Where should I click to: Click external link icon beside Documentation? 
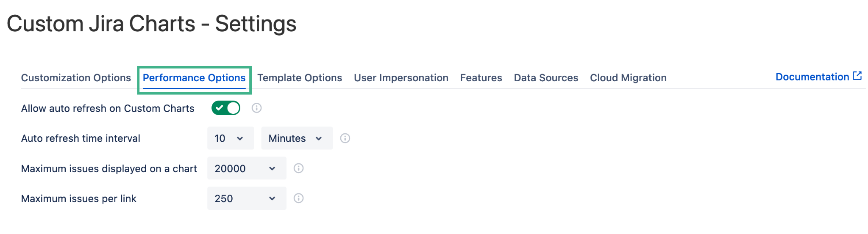(857, 76)
